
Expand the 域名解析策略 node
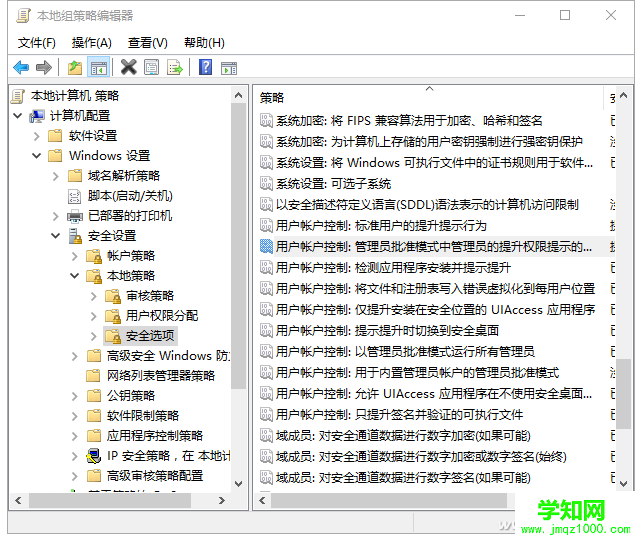click(x=56, y=176)
